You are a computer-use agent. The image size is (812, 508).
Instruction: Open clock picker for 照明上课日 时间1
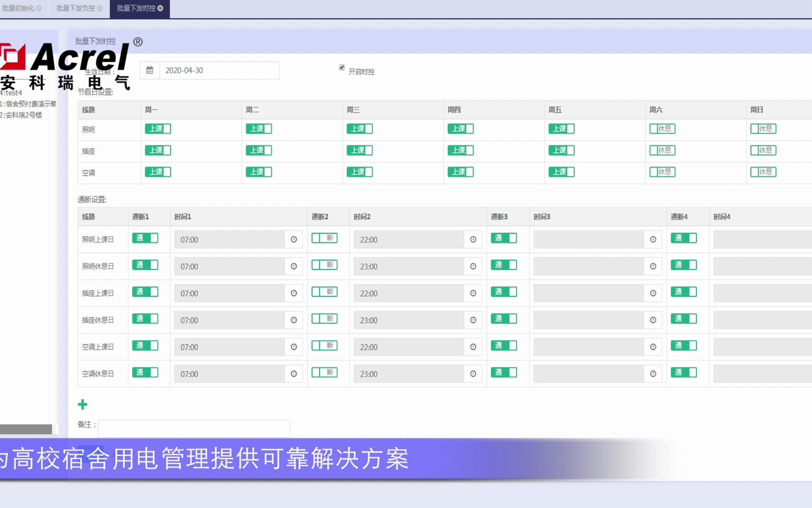coord(294,239)
